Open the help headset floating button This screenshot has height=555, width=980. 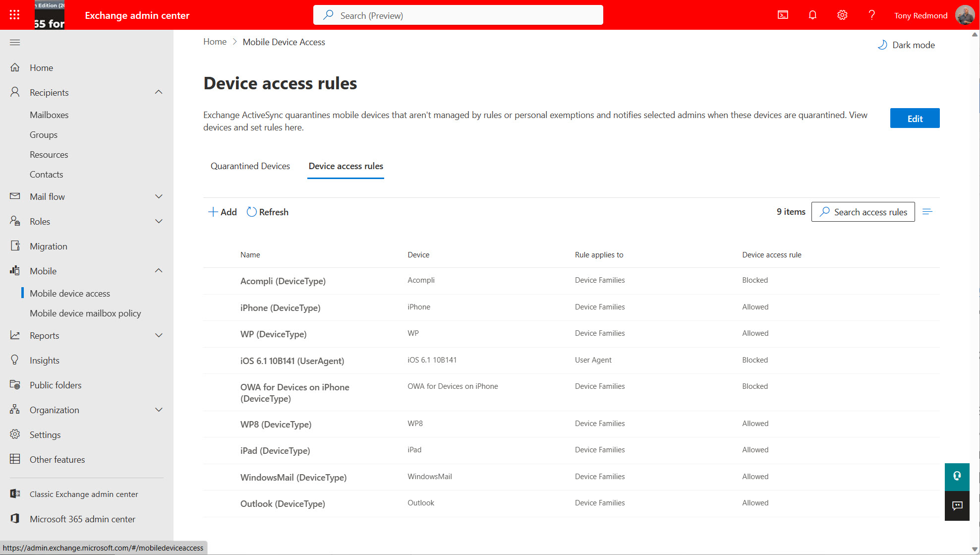pyautogui.click(x=957, y=477)
